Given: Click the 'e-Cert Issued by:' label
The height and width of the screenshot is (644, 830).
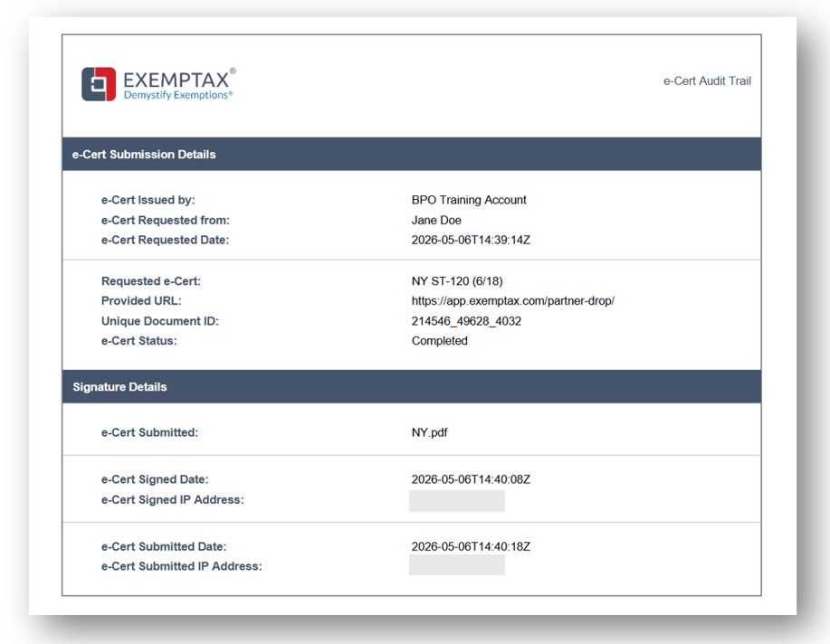Looking at the screenshot, I should tap(148, 200).
